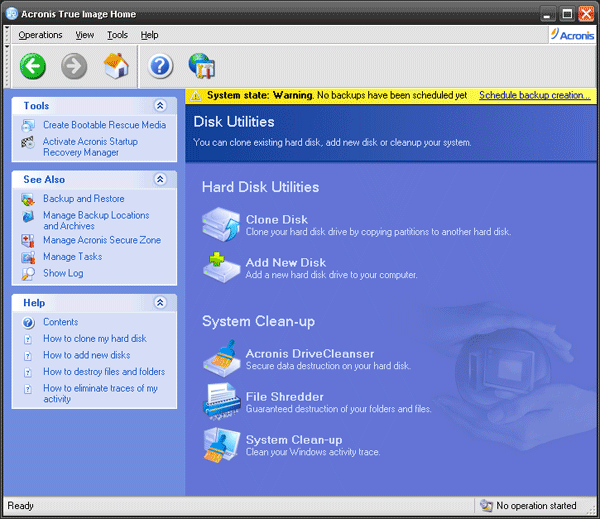Select Activate Acronis Startup Recovery Manager
Viewport: 600px width, 519px height.
[x=90, y=147]
